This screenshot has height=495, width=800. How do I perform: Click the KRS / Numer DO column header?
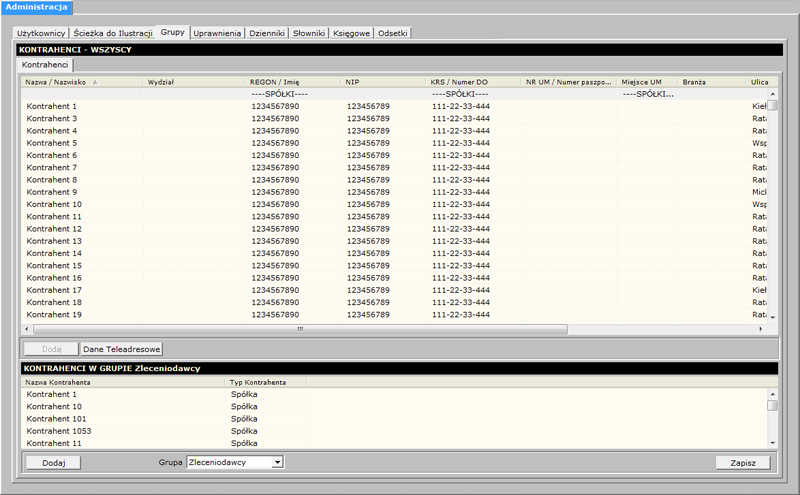click(x=473, y=82)
